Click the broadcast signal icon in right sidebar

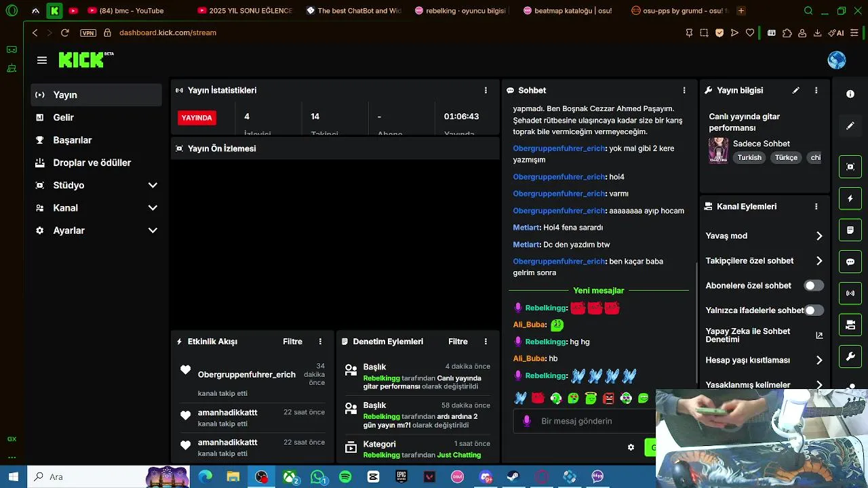850,293
